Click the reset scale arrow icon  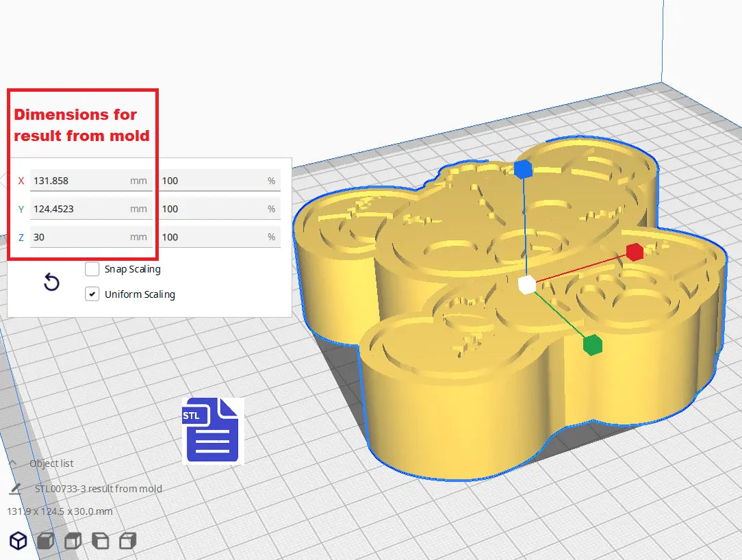[x=51, y=282]
